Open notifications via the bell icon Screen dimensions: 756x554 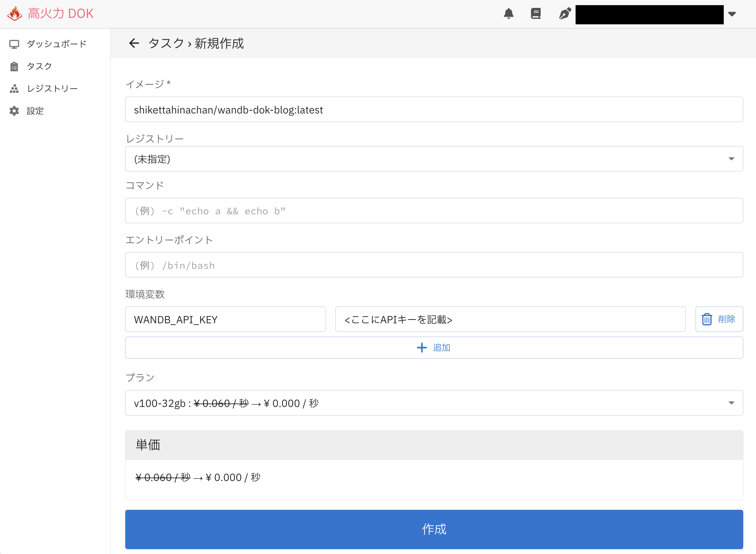pyautogui.click(x=509, y=14)
